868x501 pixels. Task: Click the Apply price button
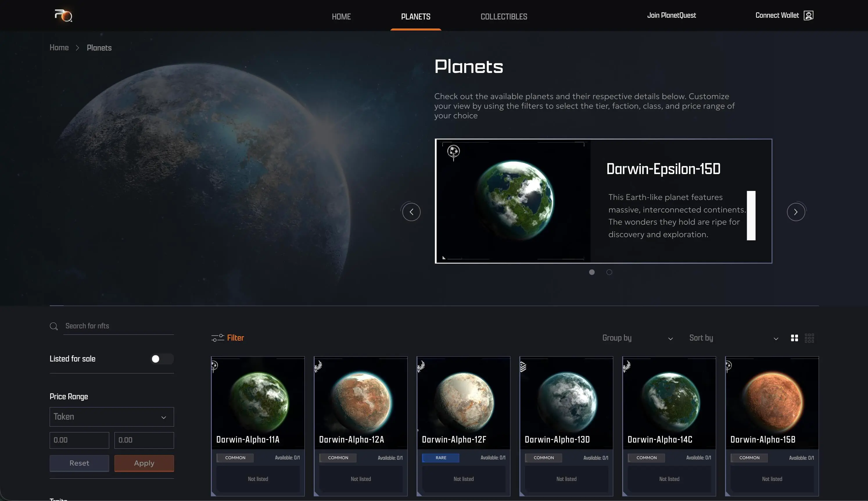(x=144, y=463)
